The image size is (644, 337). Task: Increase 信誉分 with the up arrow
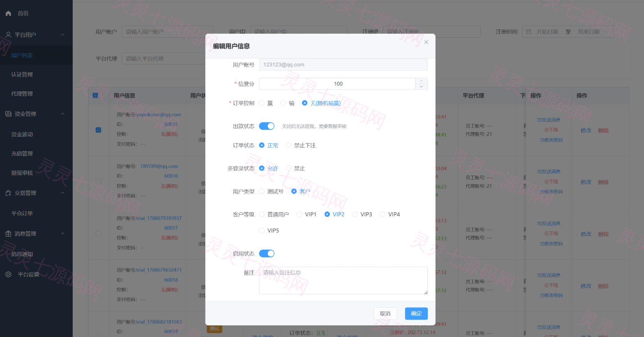point(421,81)
